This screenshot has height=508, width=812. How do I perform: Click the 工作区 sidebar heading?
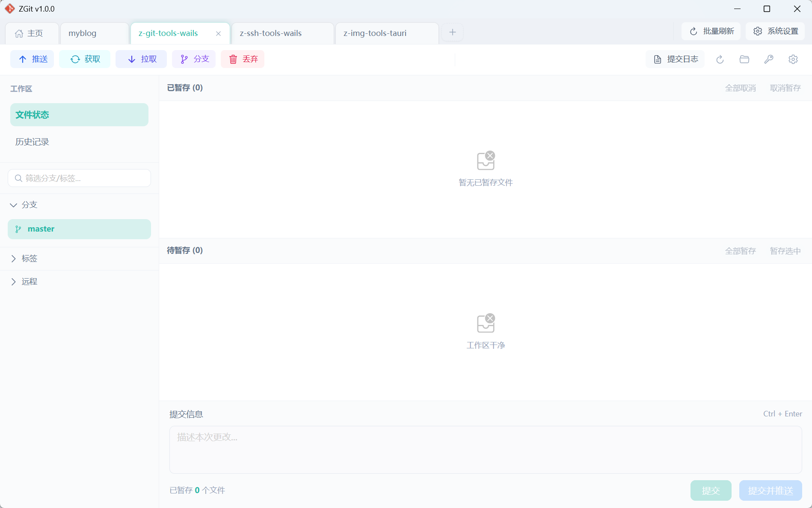tap(21, 89)
